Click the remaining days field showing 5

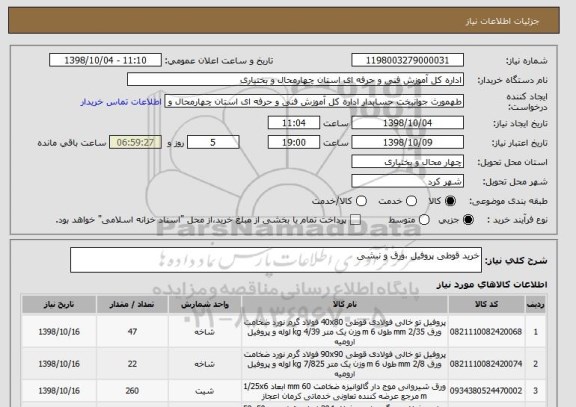tap(213, 142)
